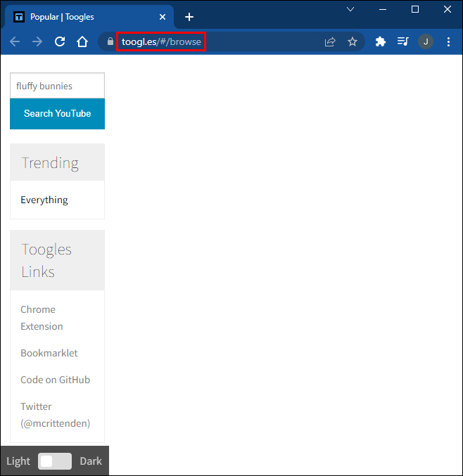Bookmark this page with the star icon
The width and height of the screenshot is (463, 476).
[x=353, y=41]
